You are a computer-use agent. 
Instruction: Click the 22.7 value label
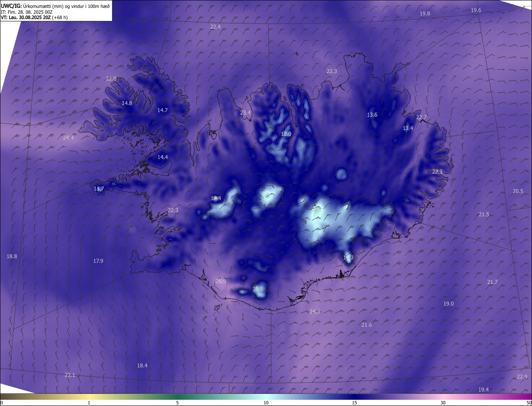[421, 117]
